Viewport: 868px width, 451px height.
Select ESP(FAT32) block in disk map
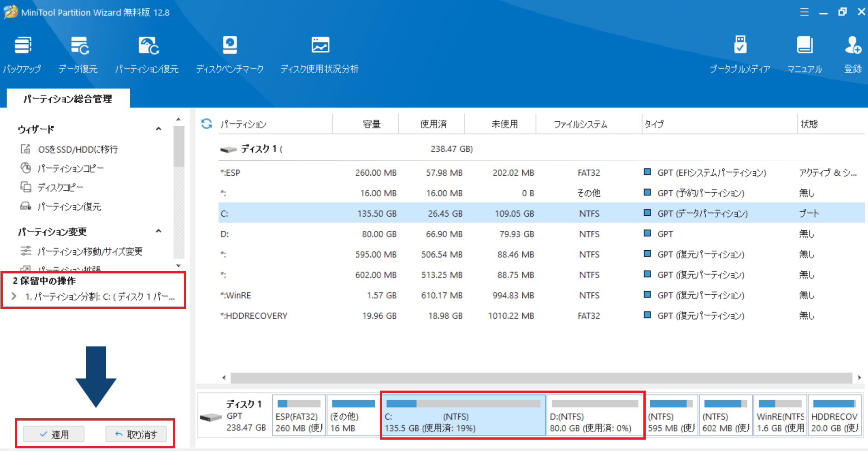pyautogui.click(x=299, y=416)
